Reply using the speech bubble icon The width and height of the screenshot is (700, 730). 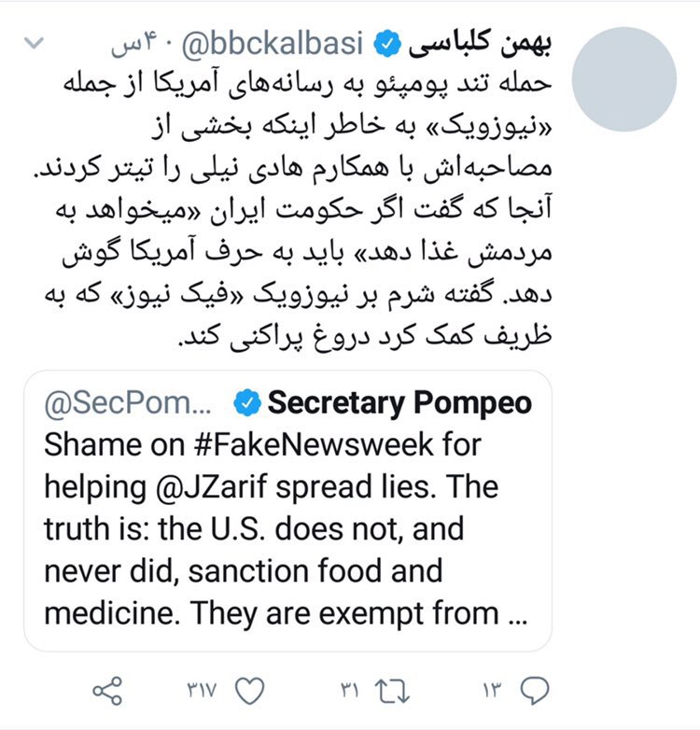pos(531,692)
